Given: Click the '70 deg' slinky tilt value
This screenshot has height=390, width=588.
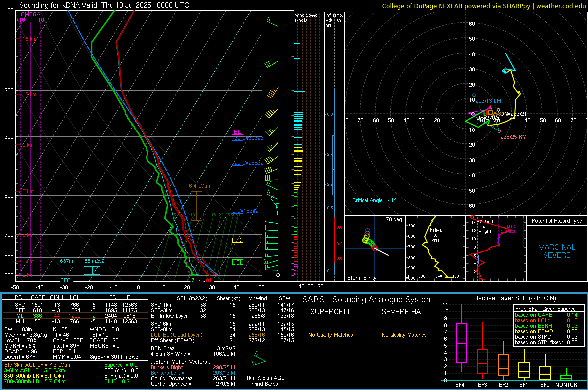Looking at the screenshot, I should point(394,219).
